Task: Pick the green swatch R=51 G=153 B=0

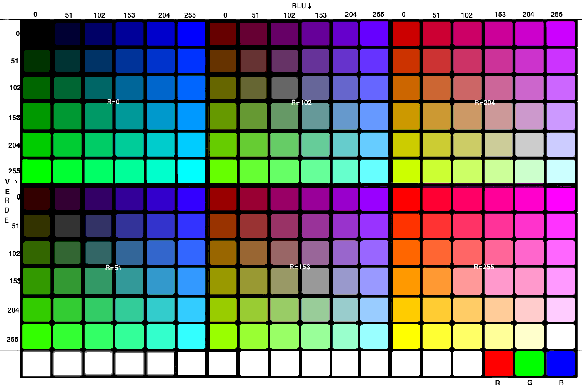Action: click(36, 281)
